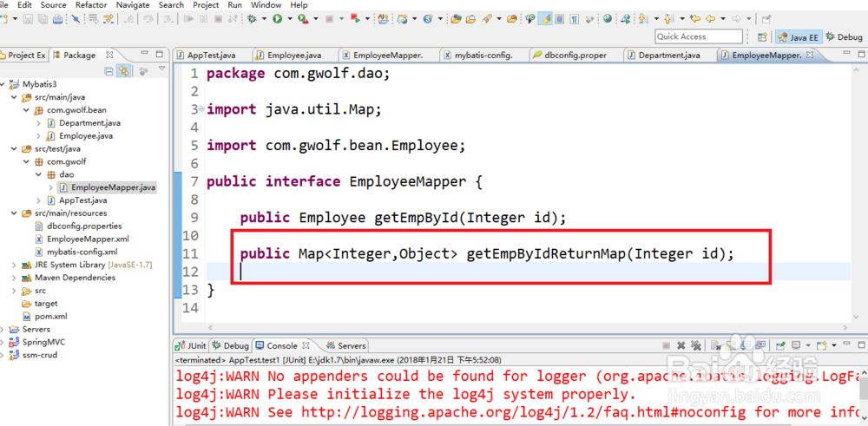Open the Run launch dropdown arrow
Viewport: 868px width, 426px height.
coord(290,19)
